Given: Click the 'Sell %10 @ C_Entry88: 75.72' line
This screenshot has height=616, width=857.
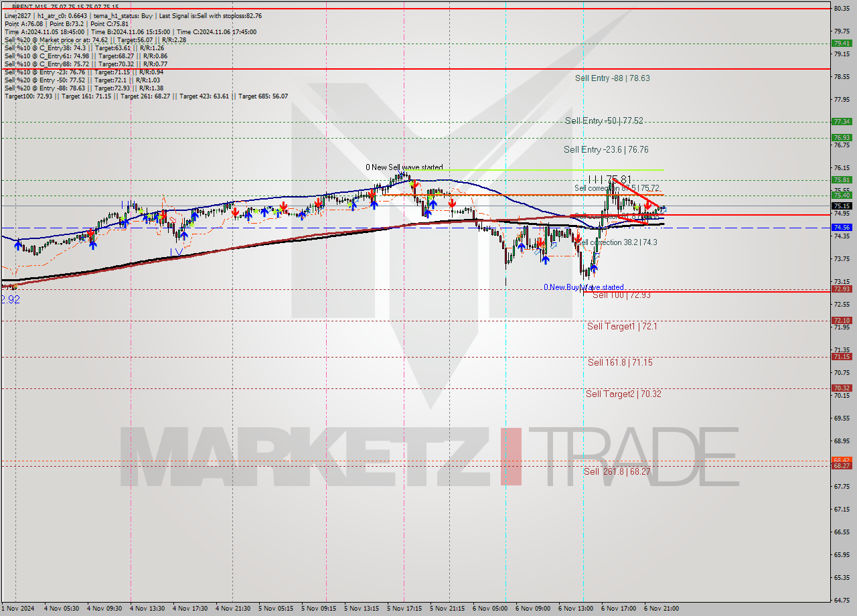Looking at the screenshot, I should click(86, 64).
